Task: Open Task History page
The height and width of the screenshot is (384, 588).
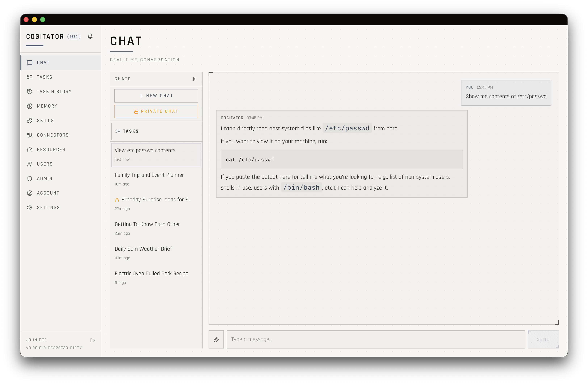Action: (x=61, y=91)
